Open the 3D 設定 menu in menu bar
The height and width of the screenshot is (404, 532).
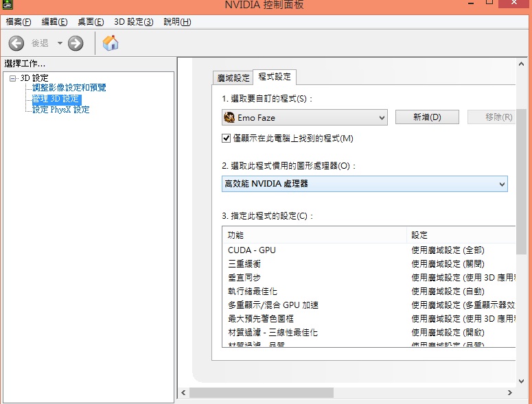[x=133, y=22]
